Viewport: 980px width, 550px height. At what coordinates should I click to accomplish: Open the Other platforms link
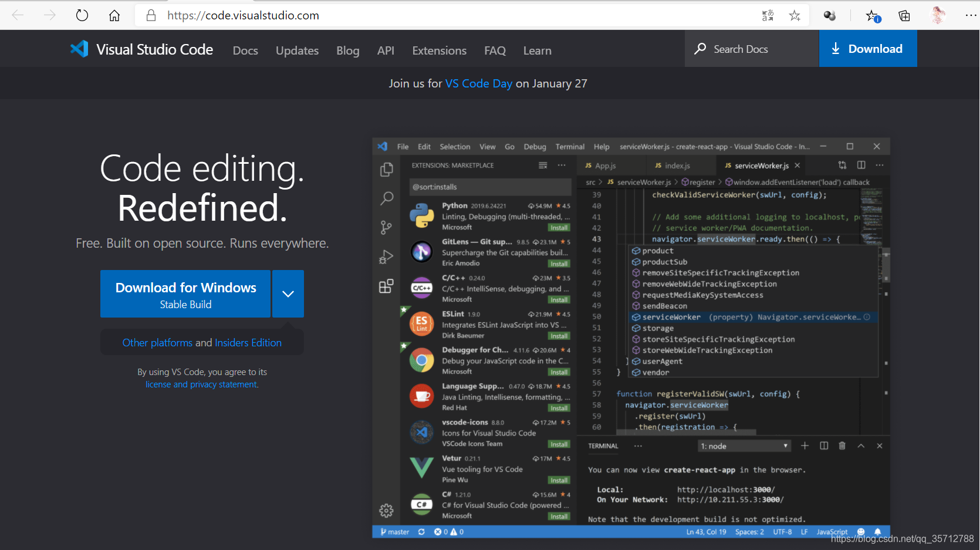157,343
